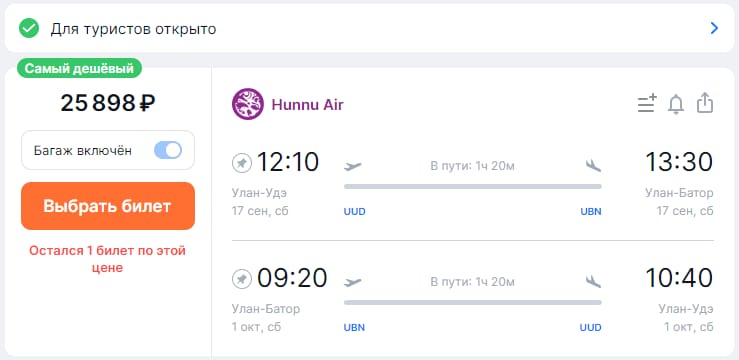Click the add-to-list icon with plus

647,103
